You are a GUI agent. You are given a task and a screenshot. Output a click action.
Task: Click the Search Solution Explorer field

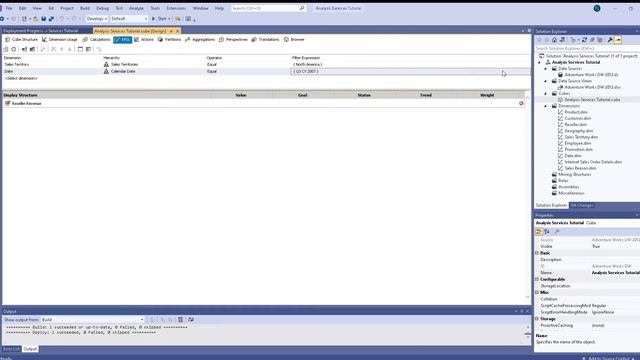(x=586, y=49)
